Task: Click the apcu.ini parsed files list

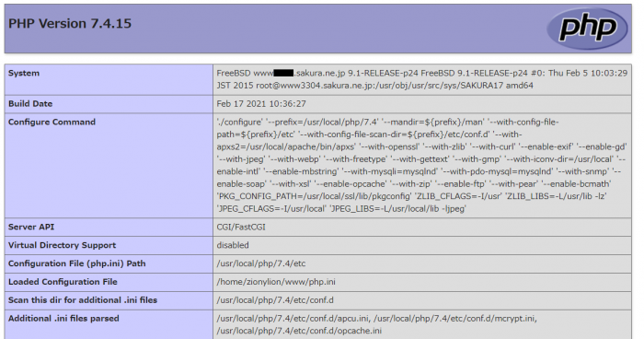Action: [x=377, y=324]
